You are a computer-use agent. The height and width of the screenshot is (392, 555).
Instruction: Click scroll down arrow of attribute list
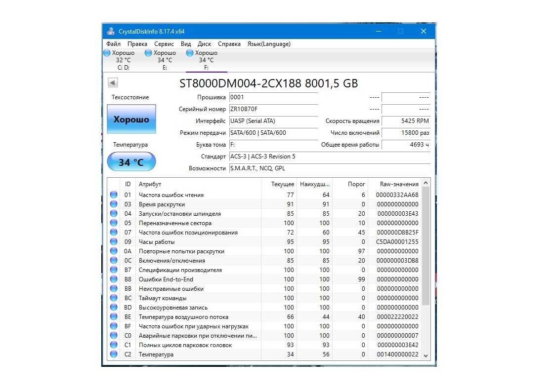(426, 355)
